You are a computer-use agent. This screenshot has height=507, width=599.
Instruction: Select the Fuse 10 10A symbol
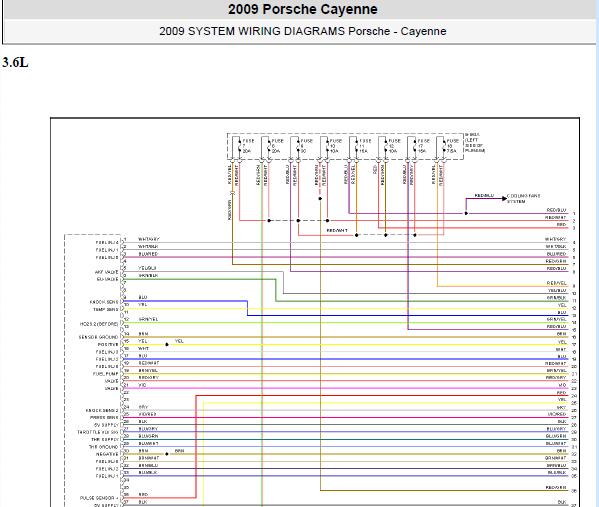[329, 146]
